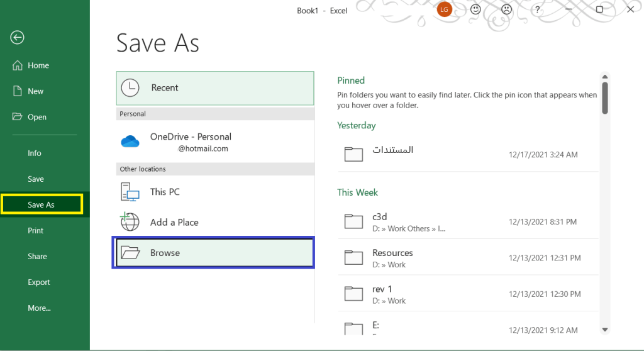Open the New workbook menu item
The height and width of the screenshot is (351, 644).
35,91
